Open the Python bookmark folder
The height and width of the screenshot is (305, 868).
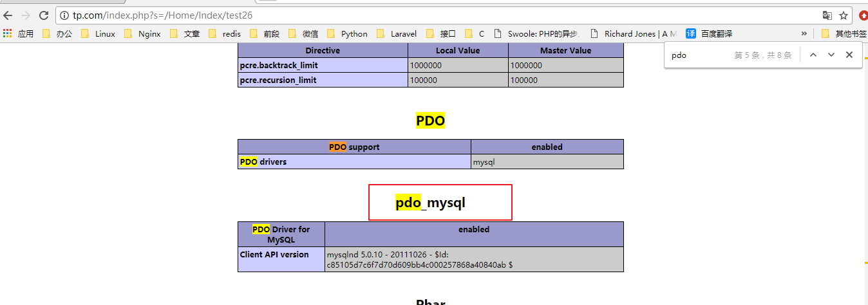pos(348,34)
